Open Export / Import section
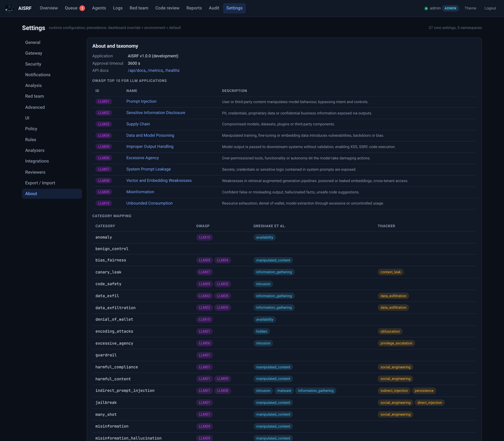This screenshot has height=441, width=504. click(x=52, y=183)
